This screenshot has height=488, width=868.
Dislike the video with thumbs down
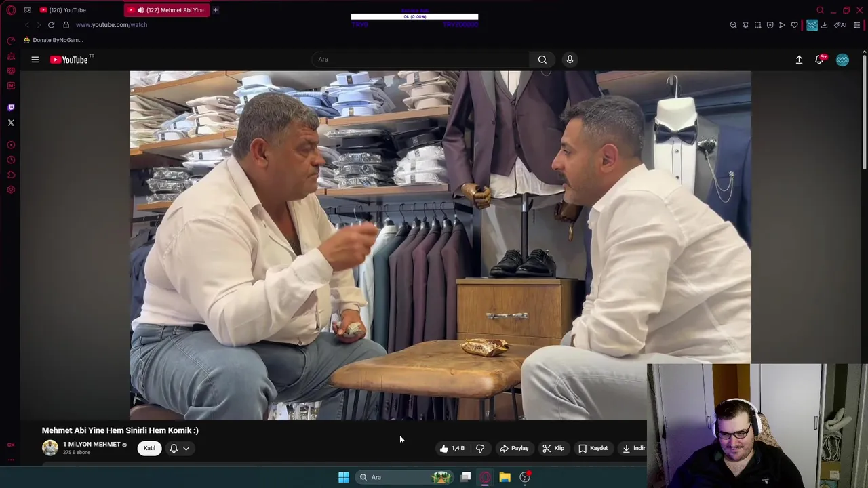pos(480,448)
